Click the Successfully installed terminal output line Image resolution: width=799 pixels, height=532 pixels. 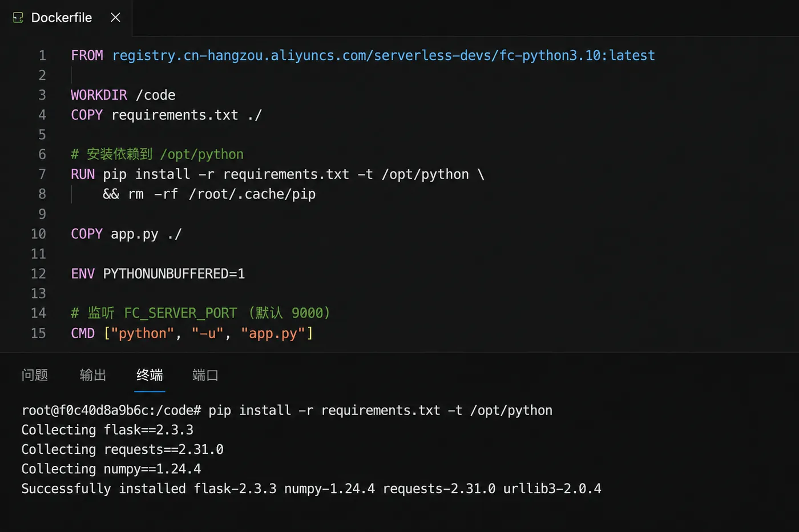[311, 489]
